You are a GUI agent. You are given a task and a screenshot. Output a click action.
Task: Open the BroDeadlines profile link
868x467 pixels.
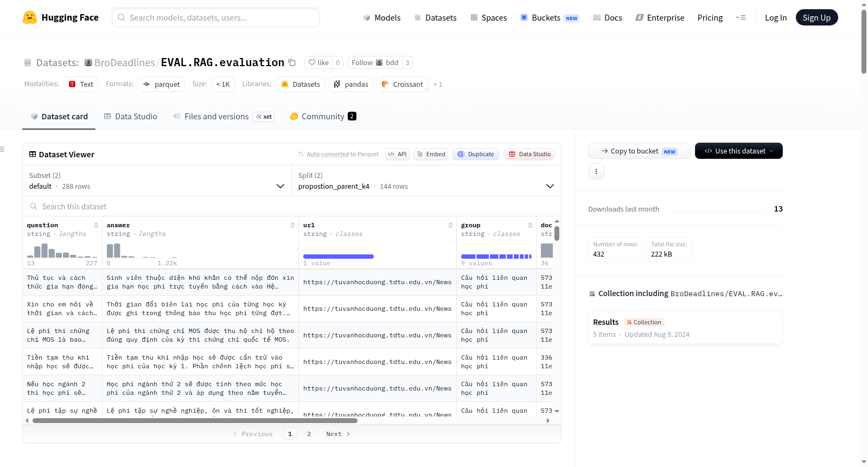(x=124, y=62)
